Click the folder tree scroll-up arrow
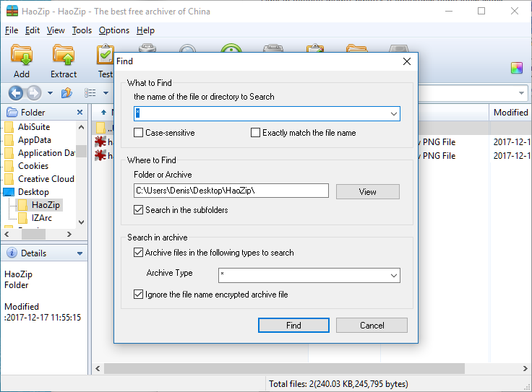Image resolution: width=532 pixels, height=392 pixels. click(x=81, y=127)
